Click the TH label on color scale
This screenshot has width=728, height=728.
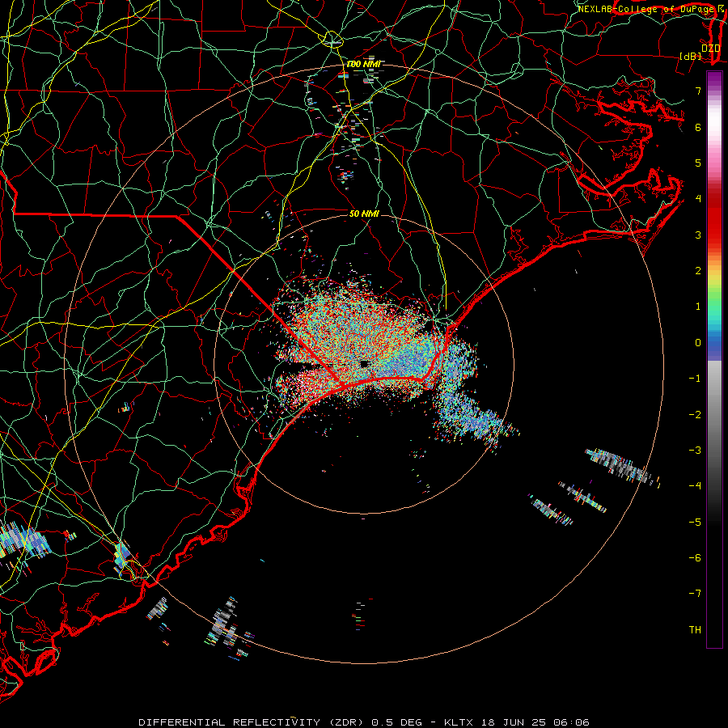(695, 630)
